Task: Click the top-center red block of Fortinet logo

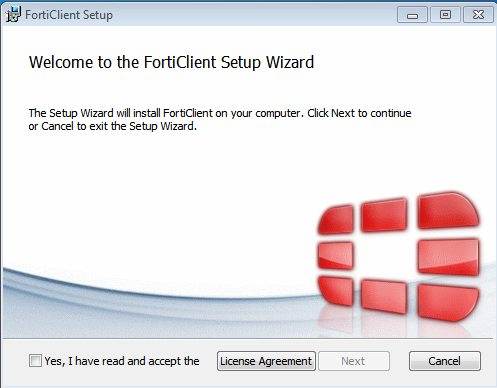Action: 384,215
